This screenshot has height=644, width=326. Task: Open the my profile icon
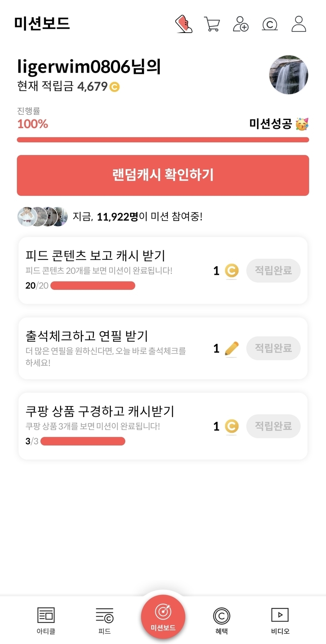(299, 24)
